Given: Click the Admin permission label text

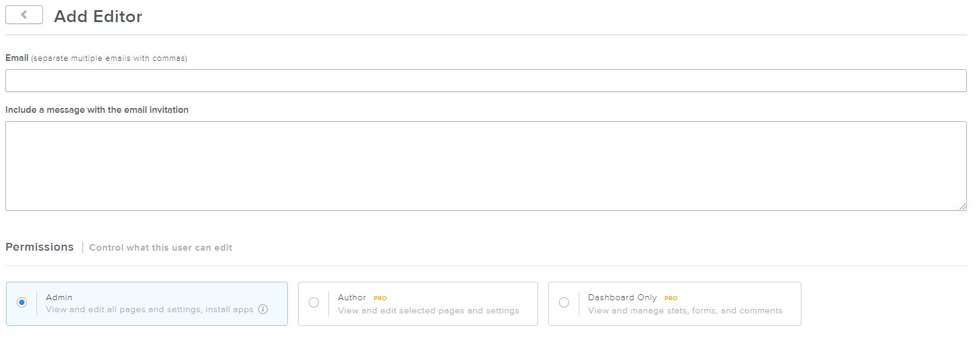Looking at the screenshot, I should 59,297.
